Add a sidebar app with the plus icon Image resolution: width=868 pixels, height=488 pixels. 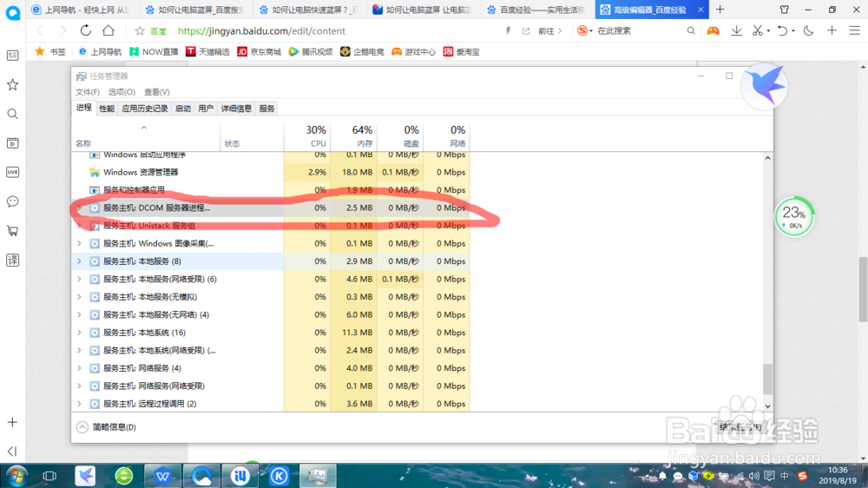[x=12, y=423]
